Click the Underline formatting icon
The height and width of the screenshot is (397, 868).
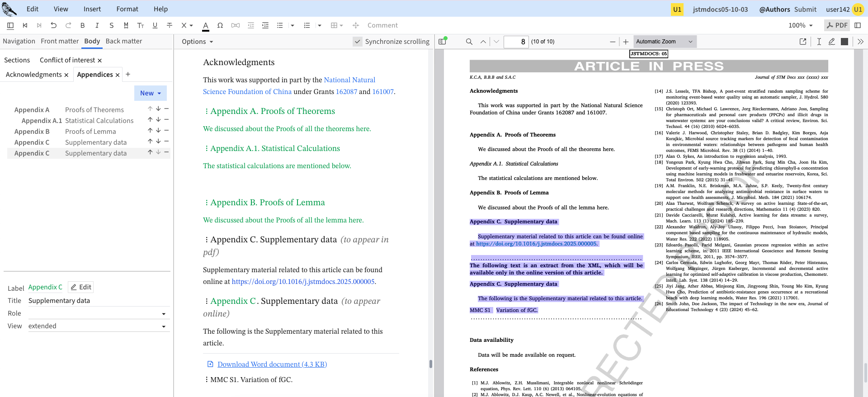155,25
